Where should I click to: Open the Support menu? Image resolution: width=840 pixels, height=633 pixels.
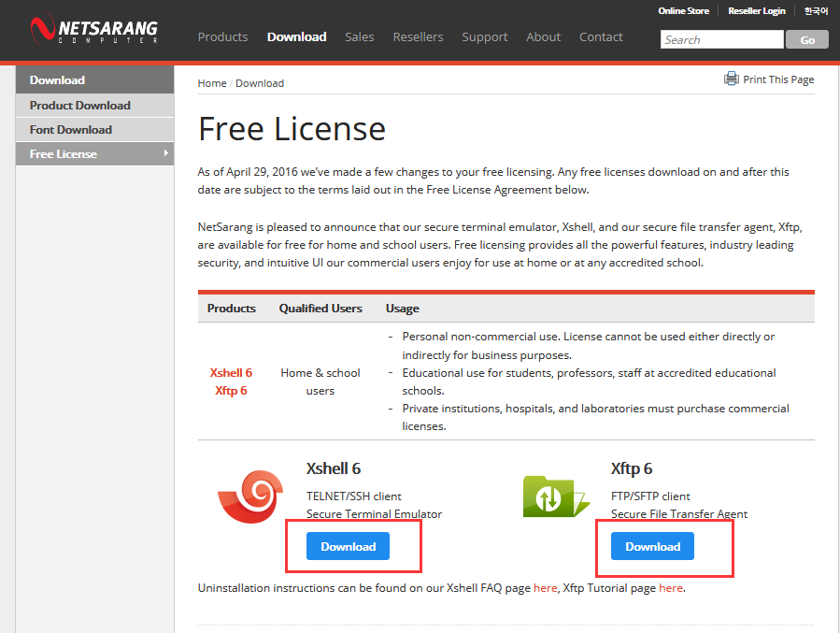[485, 37]
